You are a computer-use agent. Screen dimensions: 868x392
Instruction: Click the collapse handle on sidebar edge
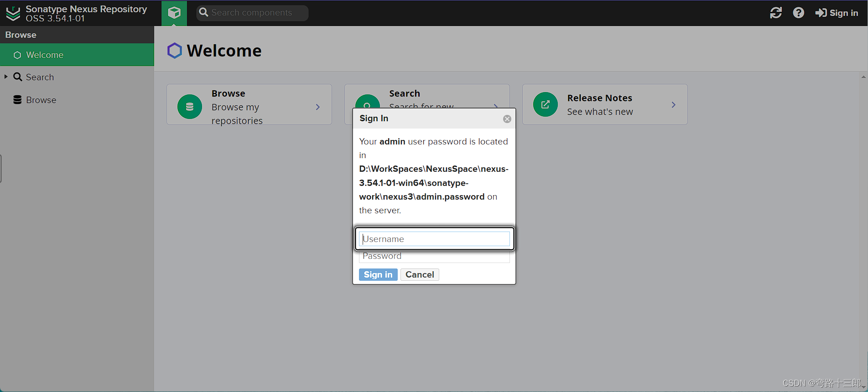click(1, 169)
